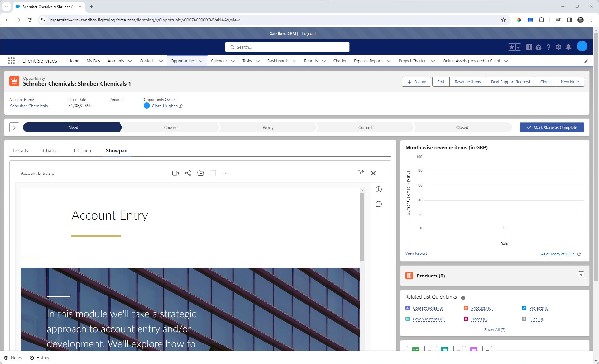Click the share icon in Showpad viewer
This screenshot has width=599, height=364.
click(x=188, y=173)
